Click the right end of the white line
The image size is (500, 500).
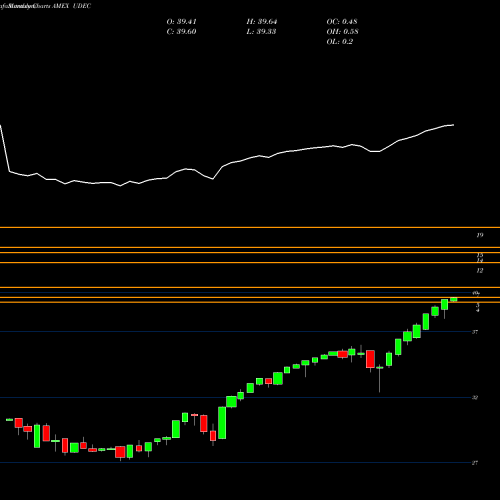(453, 125)
